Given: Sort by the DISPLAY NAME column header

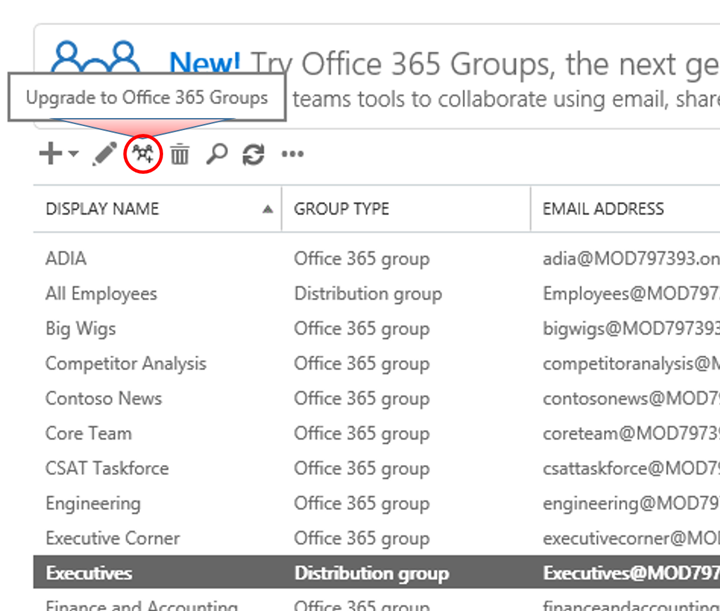Looking at the screenshot, I should (102, 209).
